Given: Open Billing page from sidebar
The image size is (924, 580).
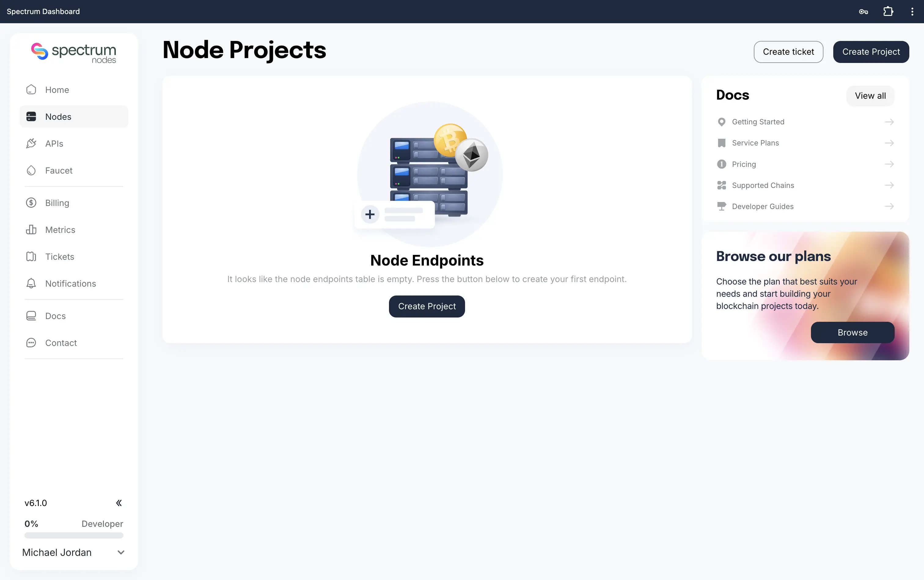Looking at the screenshot, I should click(x=74, y=203).
